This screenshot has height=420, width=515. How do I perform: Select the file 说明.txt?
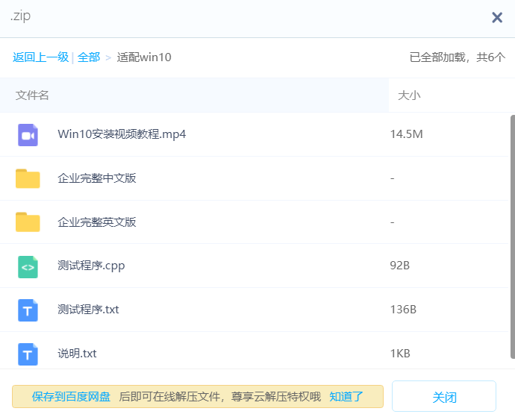pyautogui.click(x=77, y=354)
